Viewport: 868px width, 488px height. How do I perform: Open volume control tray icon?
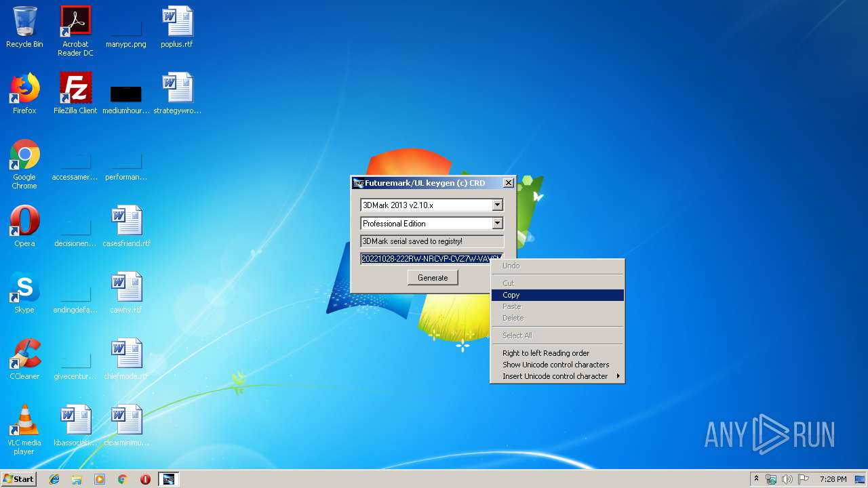tap(787, 479)
